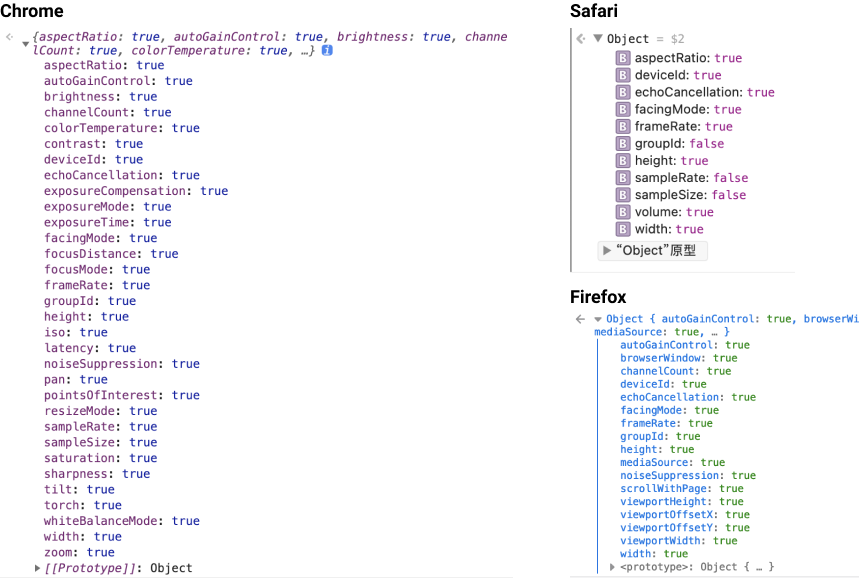Select the Firefox row 'viewportHeight: true'
859x578 pixels.
(682, 502)
